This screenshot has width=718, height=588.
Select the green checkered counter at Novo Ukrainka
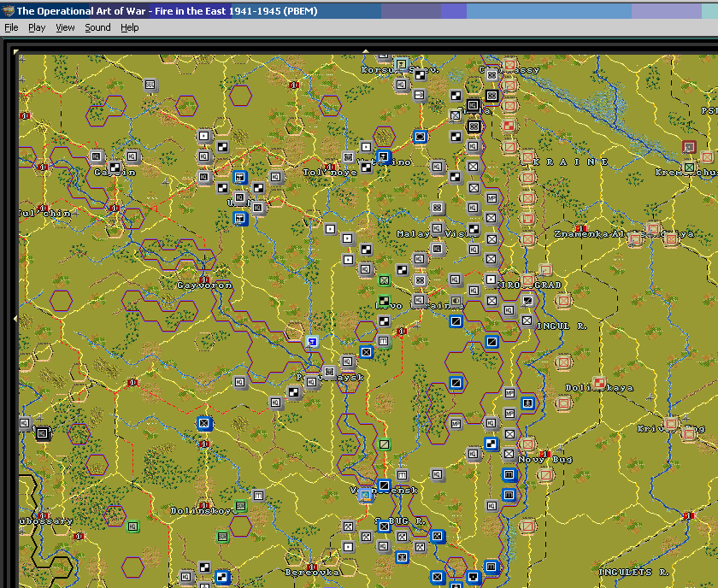(384, 301)
